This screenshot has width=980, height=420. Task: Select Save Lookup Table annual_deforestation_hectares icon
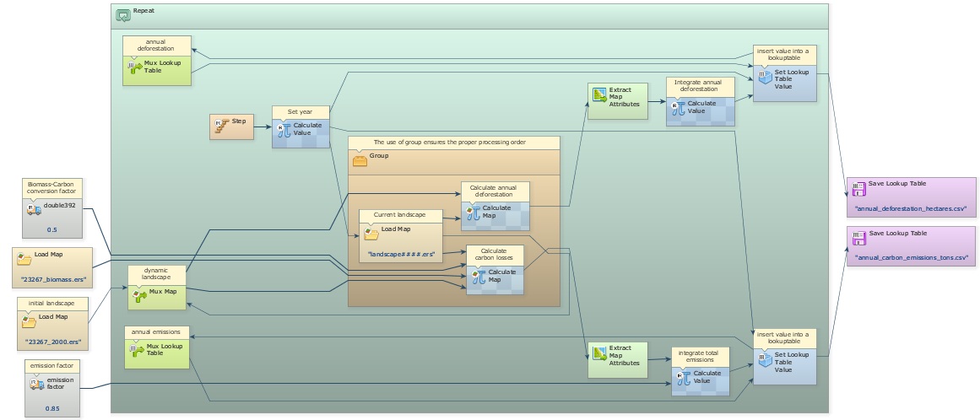click(x=858, y=189)
